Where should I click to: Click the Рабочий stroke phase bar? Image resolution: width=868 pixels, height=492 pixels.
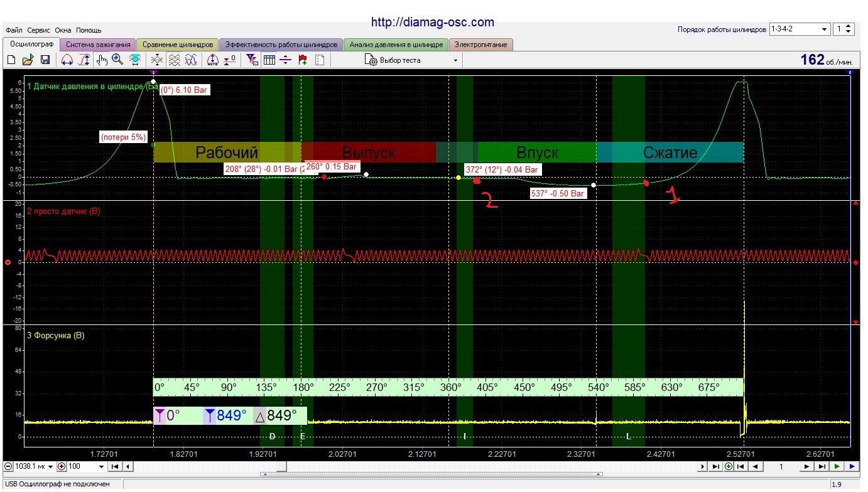[x=227, y=152]
